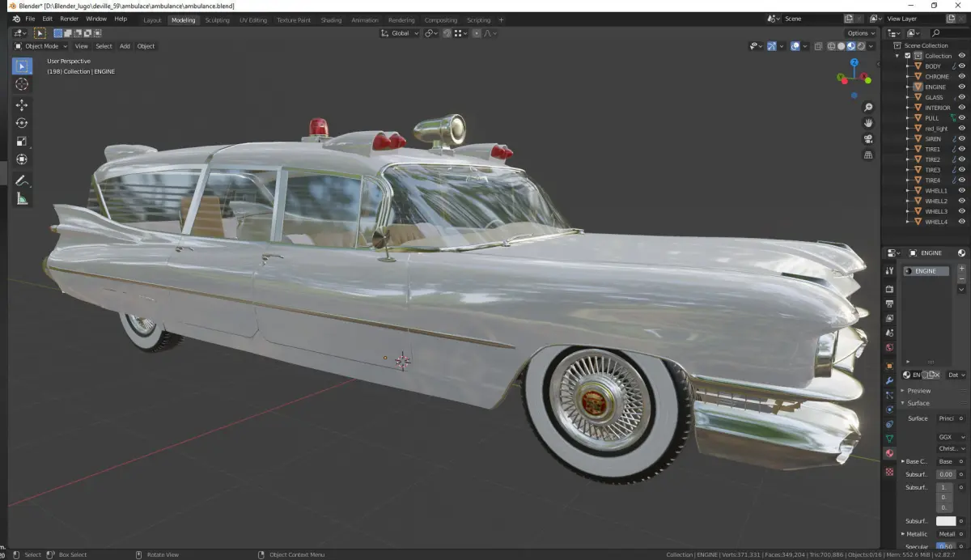The image size is (971, 560).
Task: Activate the Cursor tool
Action: tap(22, 84)
